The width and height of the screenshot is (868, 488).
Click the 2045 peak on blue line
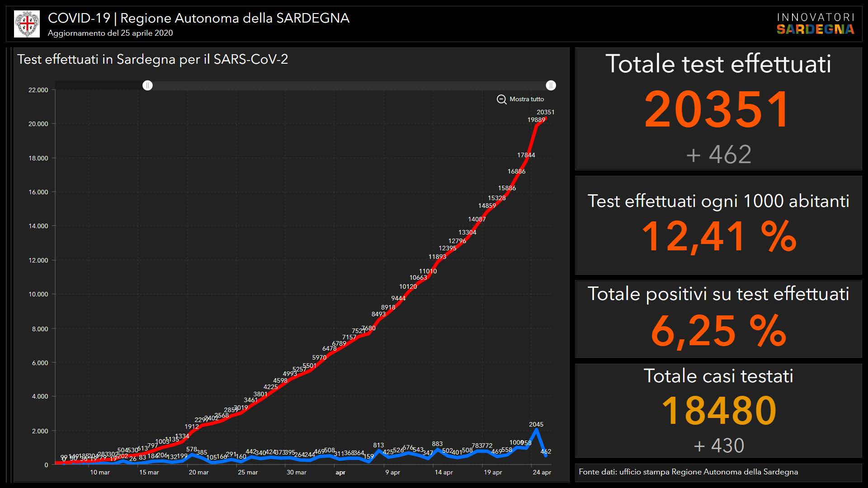536,430
